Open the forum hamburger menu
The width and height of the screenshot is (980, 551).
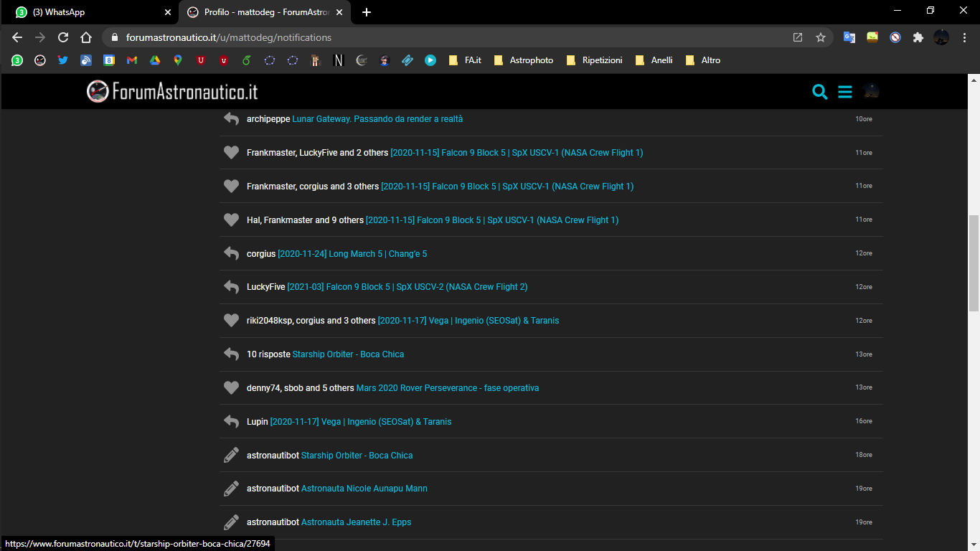click(845, 92)
